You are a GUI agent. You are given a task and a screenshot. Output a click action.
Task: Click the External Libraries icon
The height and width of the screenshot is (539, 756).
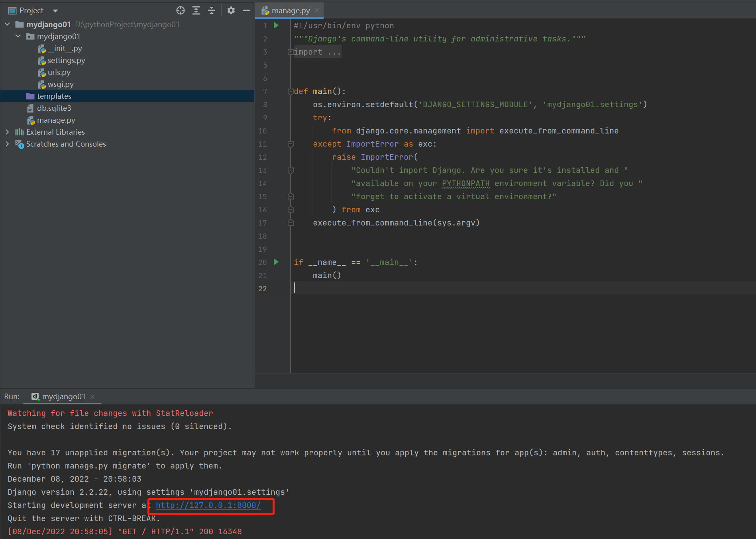[20, 132]
